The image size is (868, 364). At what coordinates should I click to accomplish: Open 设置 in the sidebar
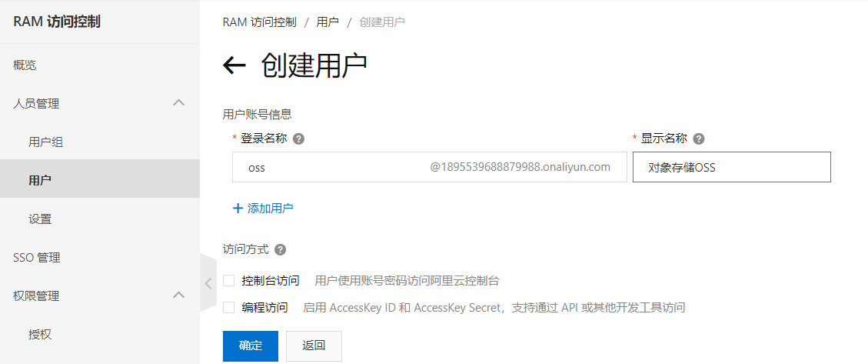(x=40, y=219)
